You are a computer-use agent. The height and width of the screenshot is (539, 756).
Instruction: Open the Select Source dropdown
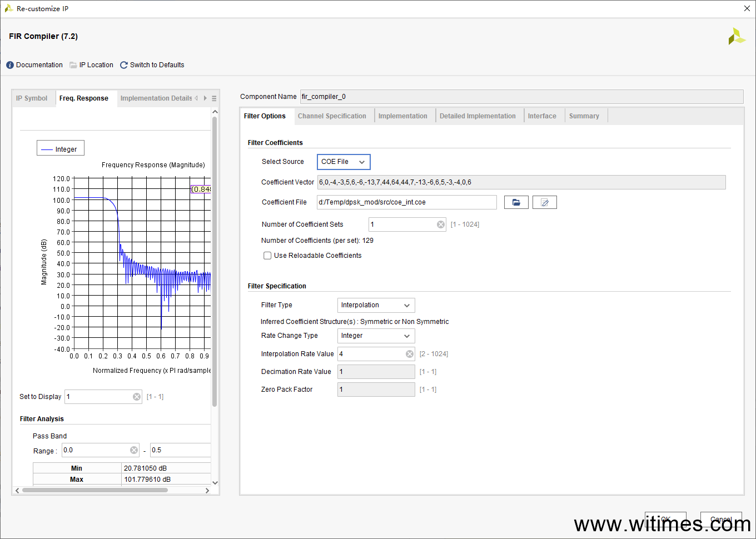(x=344, y=162)
